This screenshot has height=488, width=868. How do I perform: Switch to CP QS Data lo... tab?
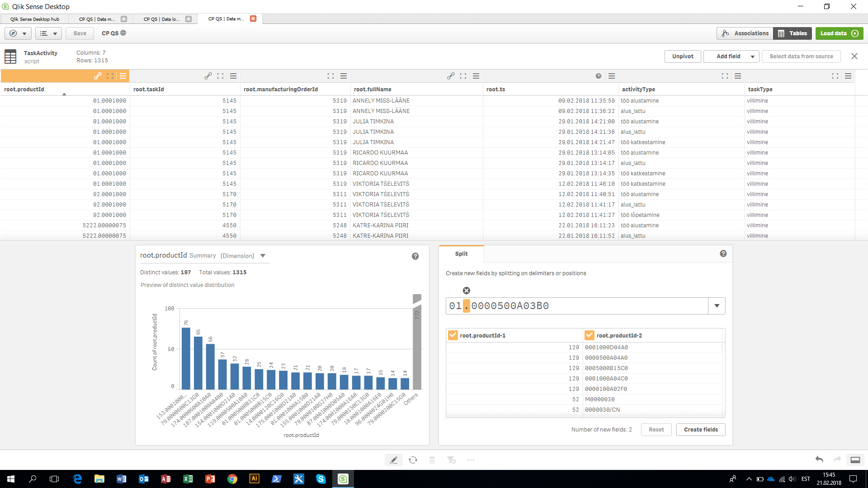coord(161,19)
